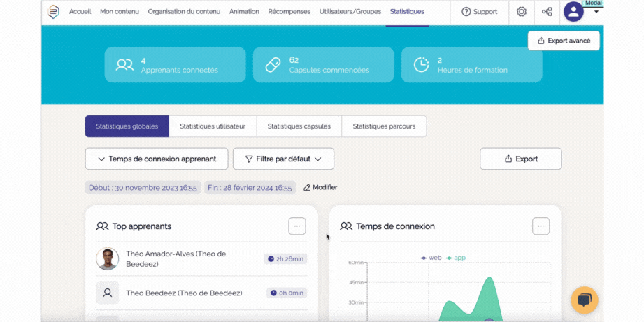The image size is (644, 322).
Task: Click the Beedeez logo icon
Action: click(53, 12)
